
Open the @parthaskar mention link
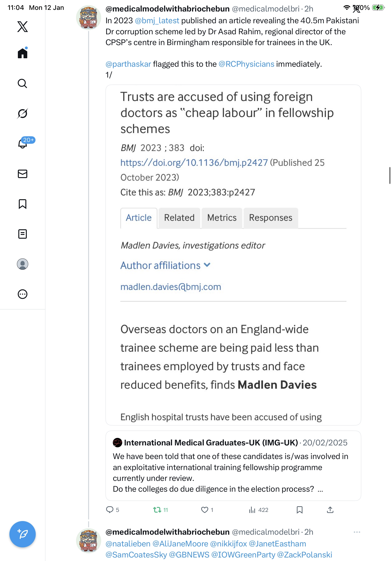coord(128,64)
